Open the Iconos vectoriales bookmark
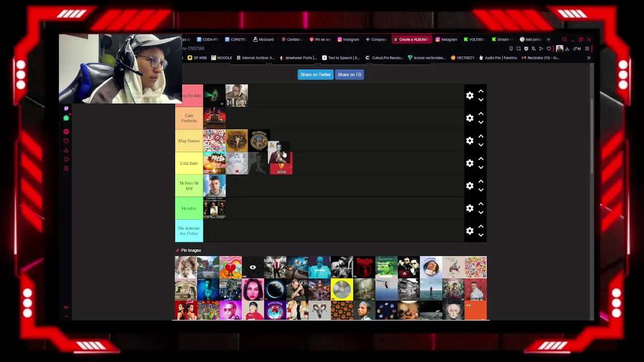This screenshot has height=362, width=644. tap(427, 58)
